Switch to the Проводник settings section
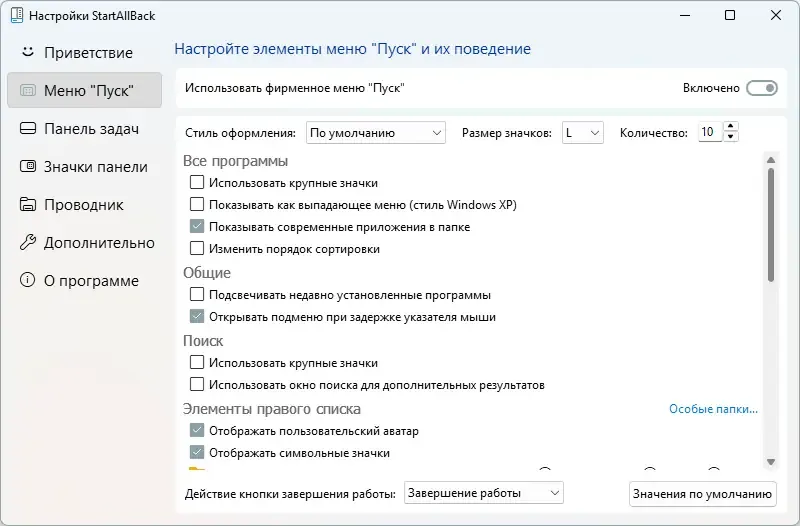This screenshot has height=526, width=800. pyautogui.click(x=83, y=204)
